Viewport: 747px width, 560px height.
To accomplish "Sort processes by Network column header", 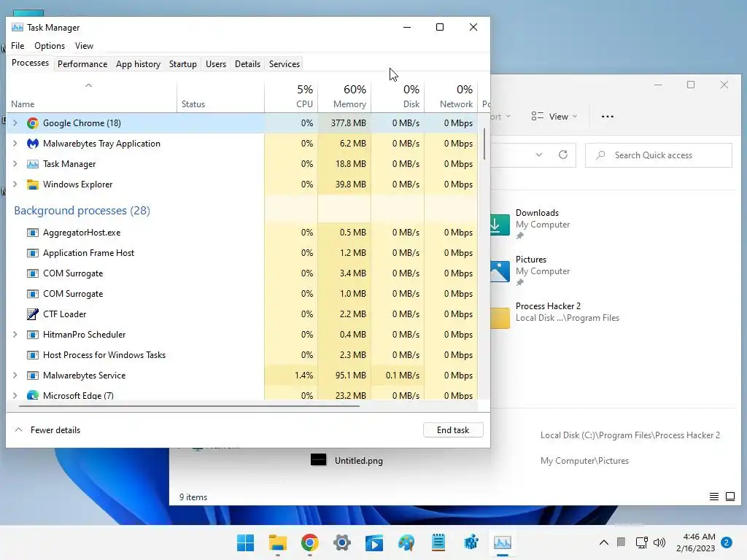I will tap(451, 97).
